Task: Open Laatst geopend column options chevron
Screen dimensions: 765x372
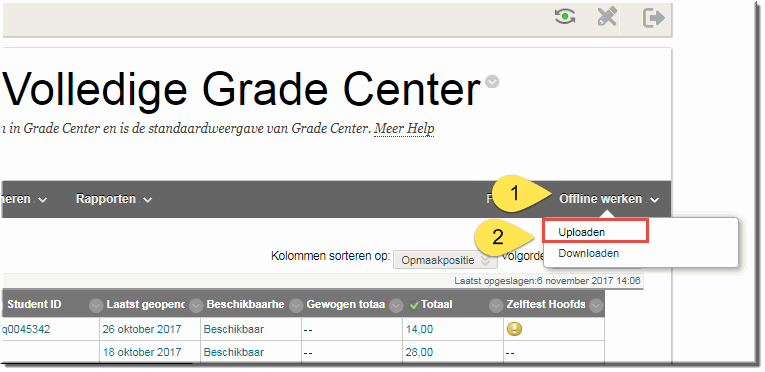Action: click(x=196, y=305)
